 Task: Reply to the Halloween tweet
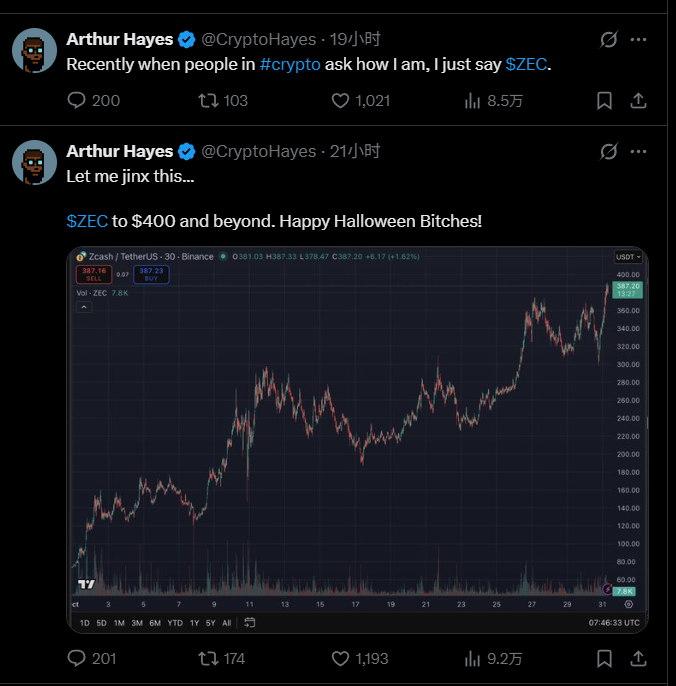(x=79, y=658)
